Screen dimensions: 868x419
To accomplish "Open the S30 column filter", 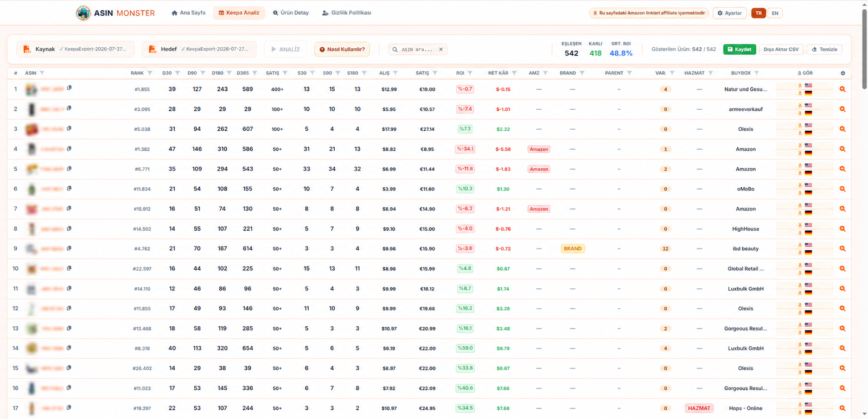I will click(x=312, y=73).
